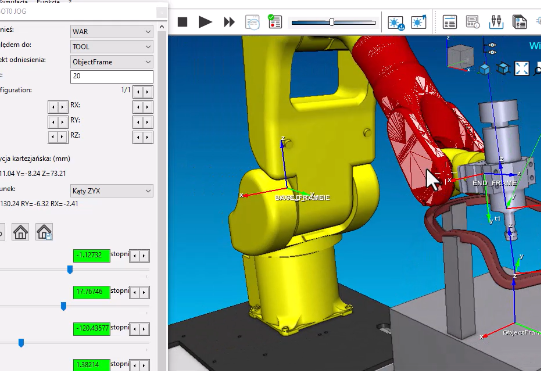Click the ObjectFrame label in the 3D view
The height and width of the screenshot is (371, 541).
pyautogui.click(x=522, y=333)
